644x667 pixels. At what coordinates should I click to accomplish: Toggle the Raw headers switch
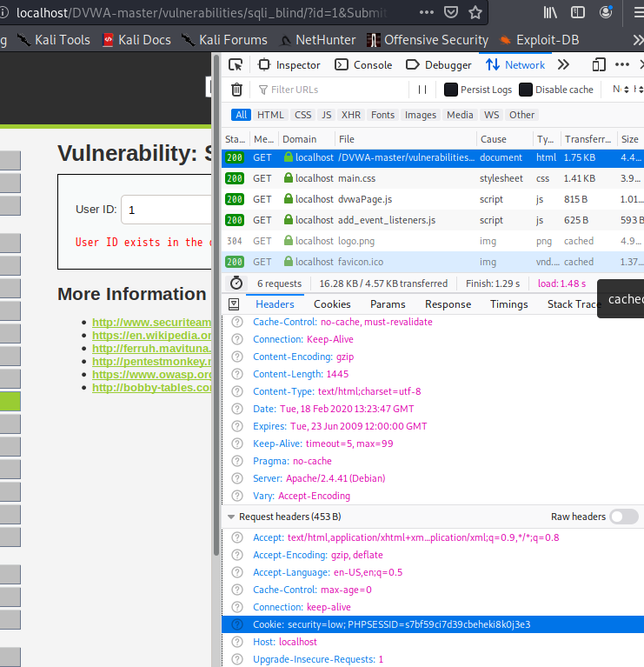point(624,517)
